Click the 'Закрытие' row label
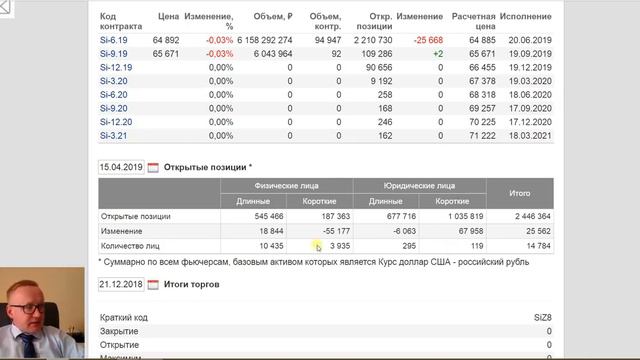Viewport: 640px width, 360px height. (x=119, y=331)
